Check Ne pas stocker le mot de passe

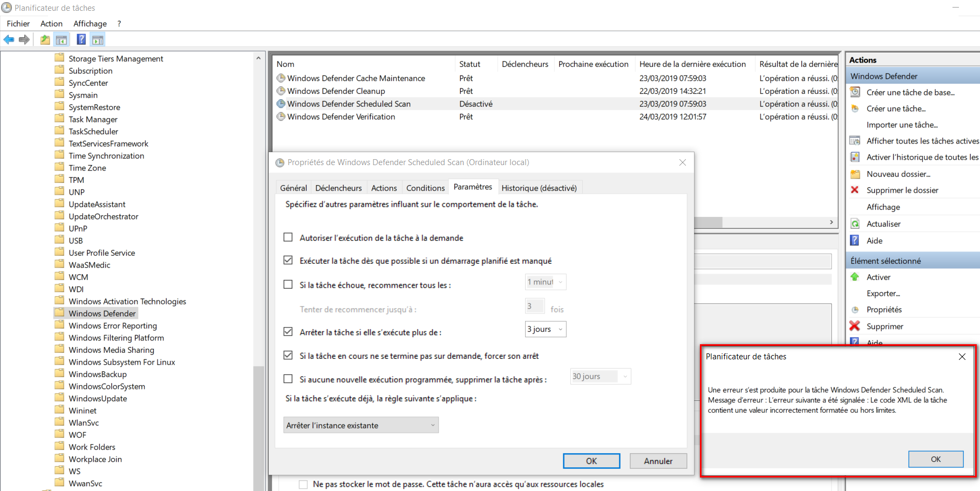pos(303,484)
